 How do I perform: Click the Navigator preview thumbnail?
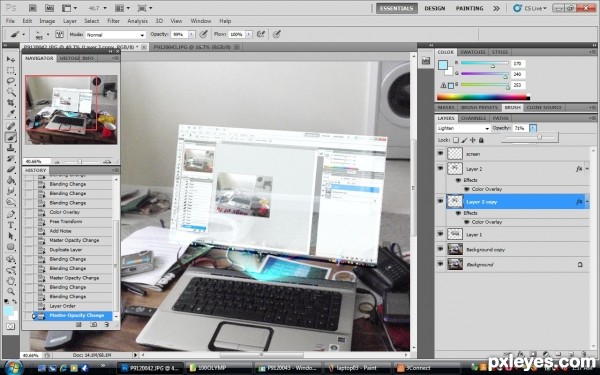[71, 109]
